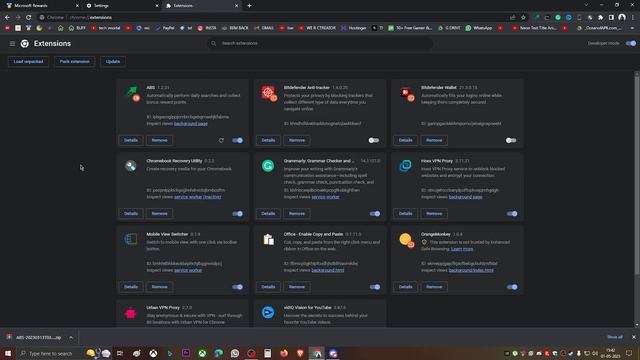Open a new browser tab
This screenshot has height=360, width=640.
pos(249,6)
